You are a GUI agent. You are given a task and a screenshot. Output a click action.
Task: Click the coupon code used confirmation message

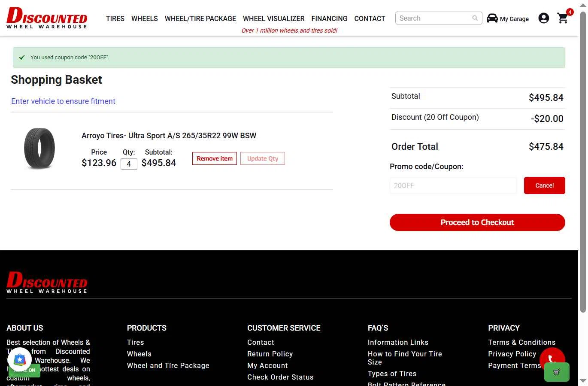click(x=70, y=57)
